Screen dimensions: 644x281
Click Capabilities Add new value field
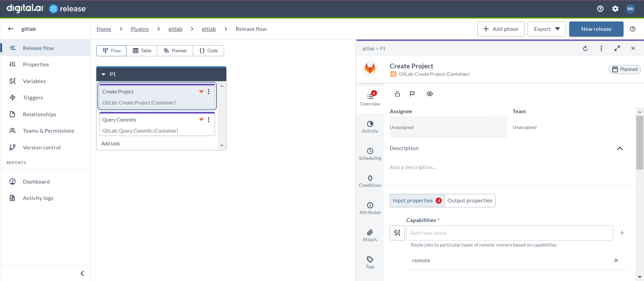(509, 233)
